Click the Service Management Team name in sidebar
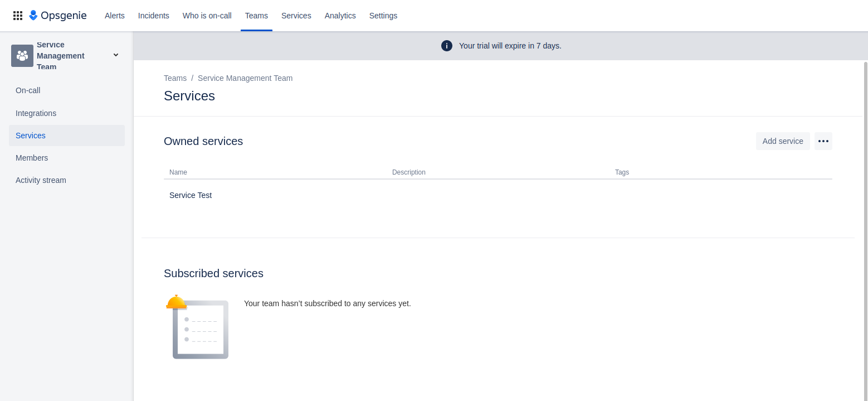 click(61, 56)
